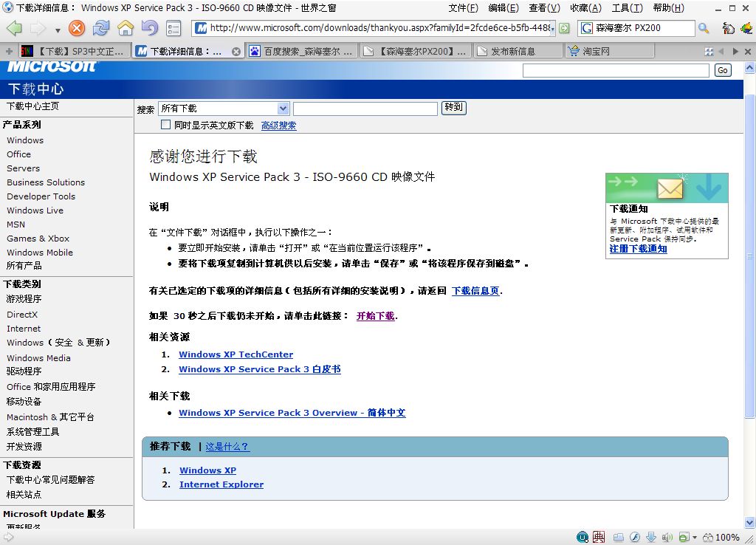This screenshot has width=756, height=545.
Task: Open the Internet Explorer recommended download link
Action: (x=221, y=484)
